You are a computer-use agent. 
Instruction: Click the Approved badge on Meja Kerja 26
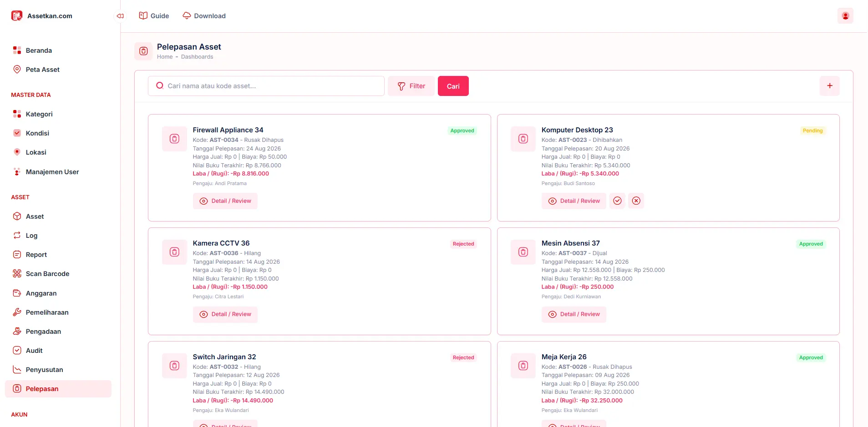(x=811, y=357)
